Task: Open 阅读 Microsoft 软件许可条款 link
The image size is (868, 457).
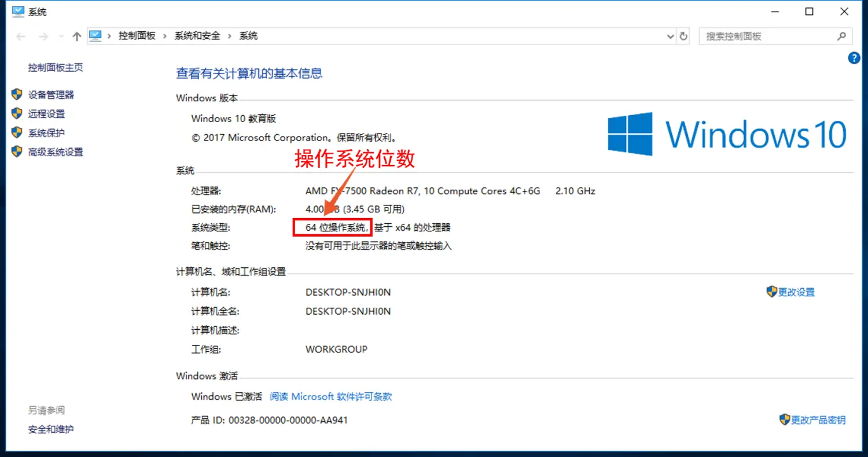Action: point(331,397)
